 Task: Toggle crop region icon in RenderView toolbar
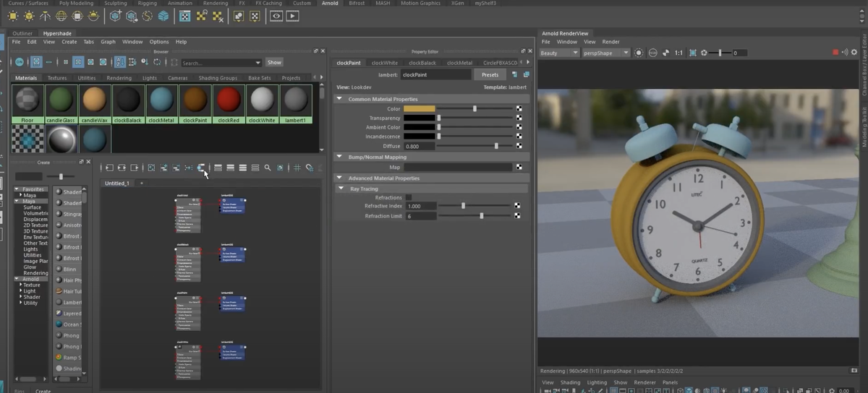point(693,53)
